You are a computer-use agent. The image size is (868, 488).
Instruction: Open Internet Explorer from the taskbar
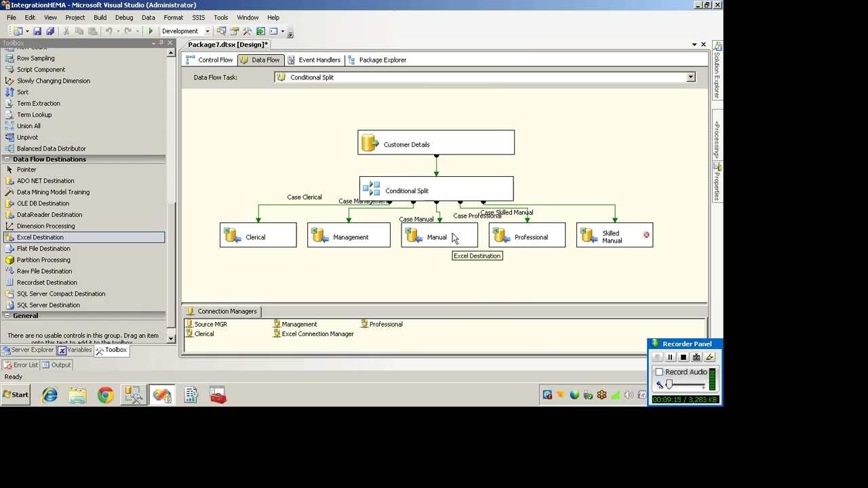[x=50, y=395]
